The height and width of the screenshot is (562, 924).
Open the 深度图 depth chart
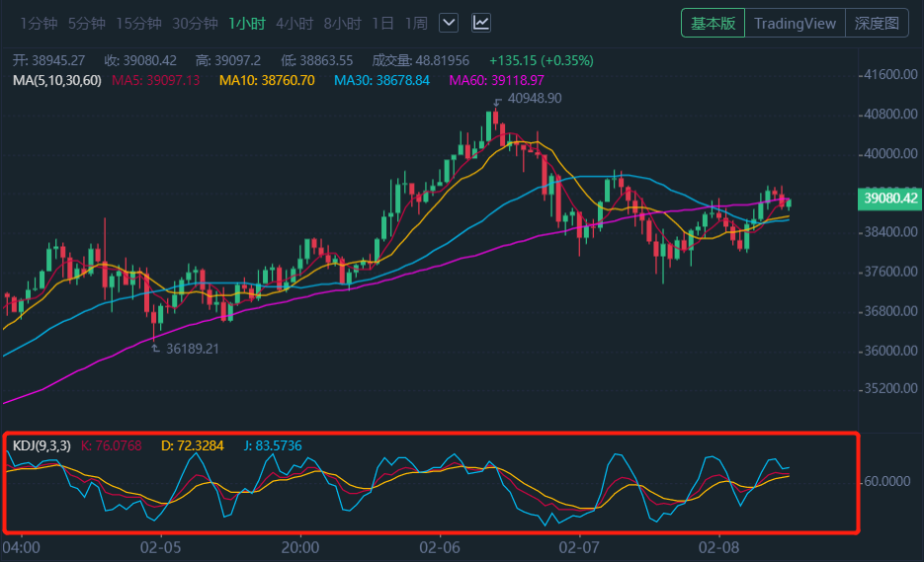[877, 24]
